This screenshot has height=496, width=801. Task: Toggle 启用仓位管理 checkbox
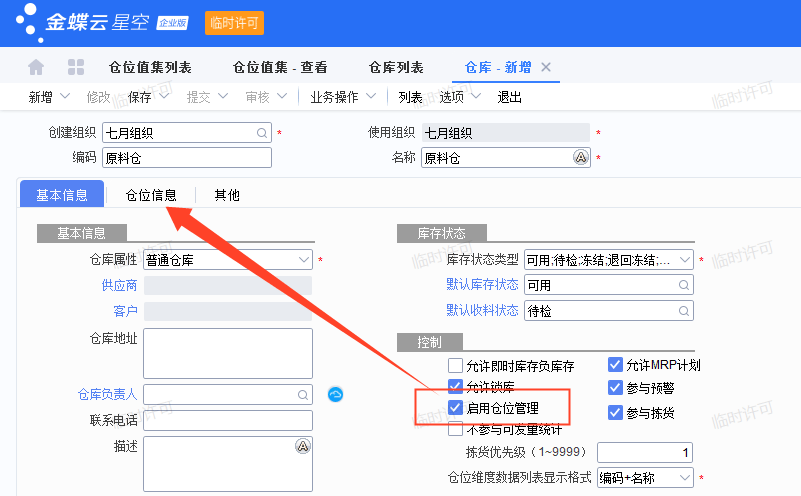pos(455,408)
